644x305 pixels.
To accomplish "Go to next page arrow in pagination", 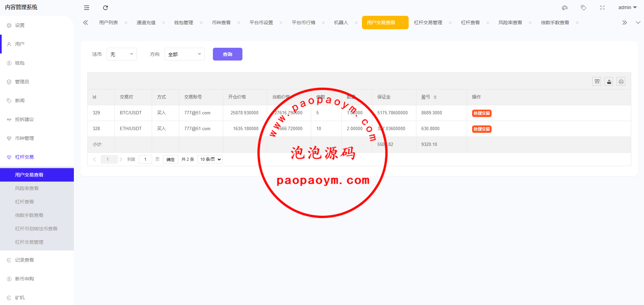I will pyautogui.click(x=121, y=159).
